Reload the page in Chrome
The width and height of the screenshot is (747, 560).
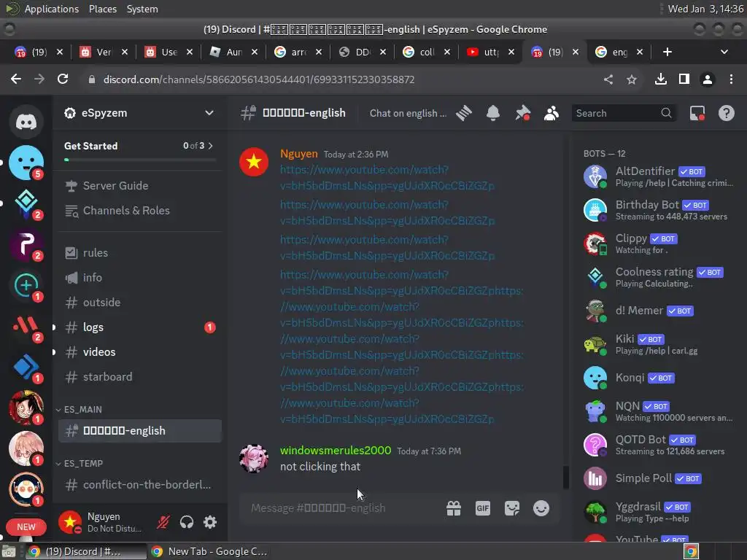(x=63, y=79)
